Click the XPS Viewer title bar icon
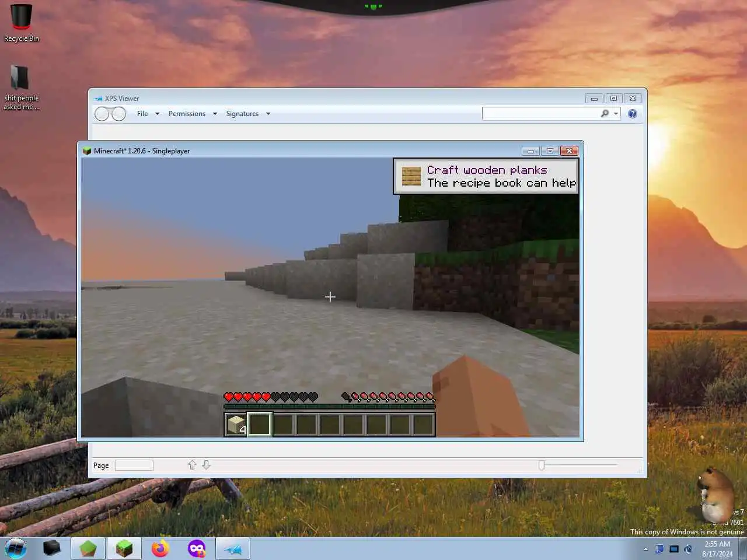Viewport: 747px width, 560px height. coord(99,98)
